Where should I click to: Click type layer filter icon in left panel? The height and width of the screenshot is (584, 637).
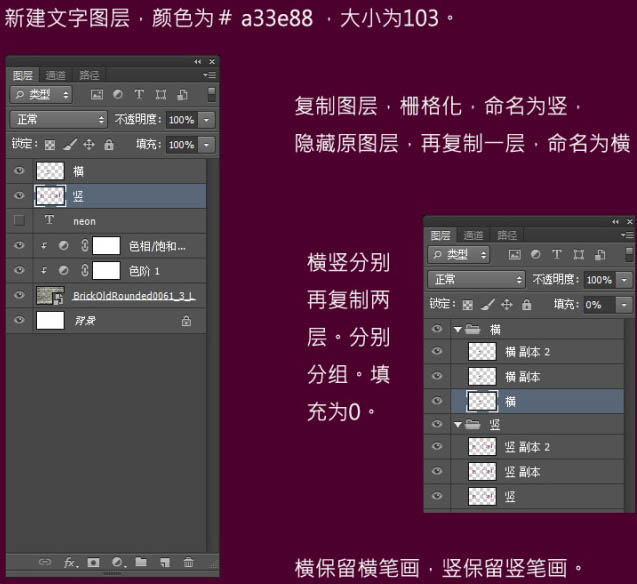(x=139, y=95)
